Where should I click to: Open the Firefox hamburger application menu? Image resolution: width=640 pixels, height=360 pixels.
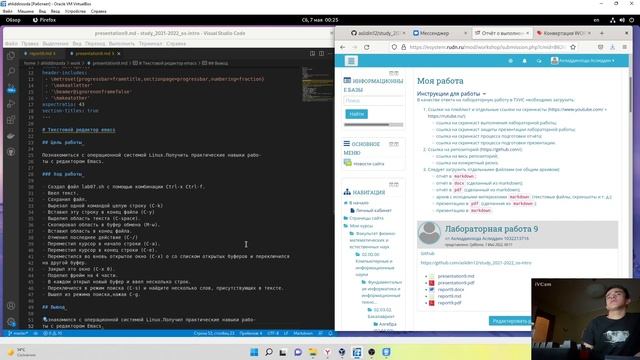click(x=624, y=47)
